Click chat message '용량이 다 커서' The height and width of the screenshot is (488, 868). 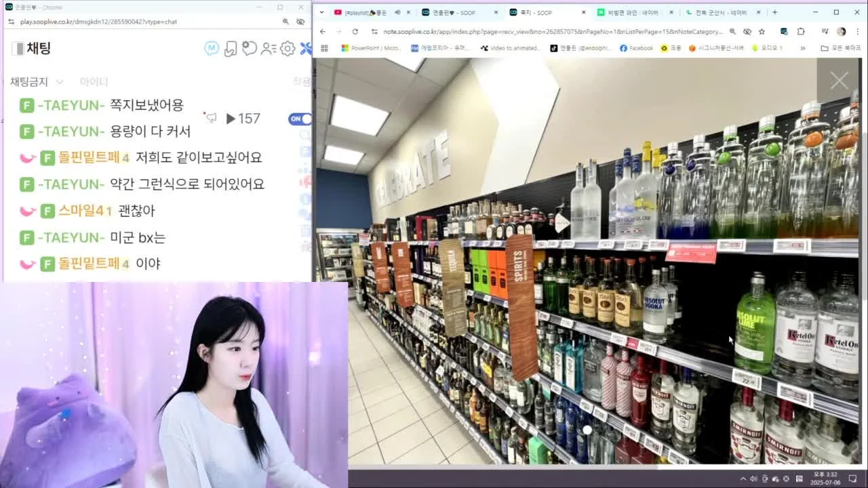tap(150, 131)
